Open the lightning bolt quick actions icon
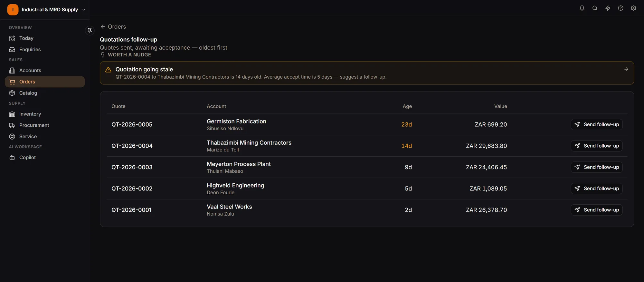Viewport: 644px width, 282px height. point(608,8)
